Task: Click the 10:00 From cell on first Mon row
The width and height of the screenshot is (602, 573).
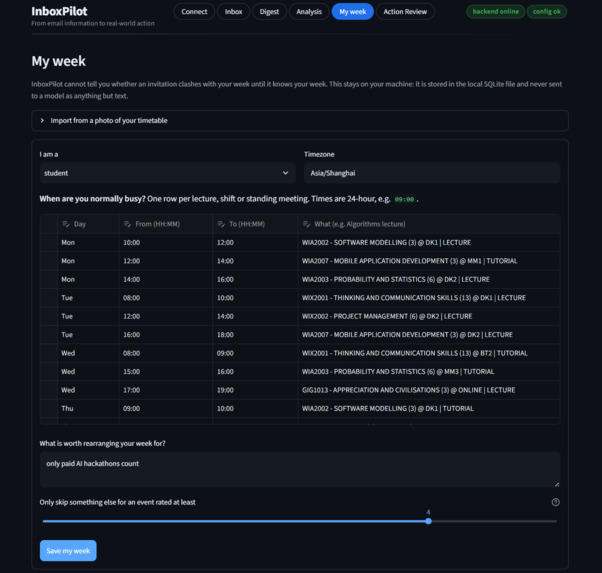Action: [x=166, y=242]
